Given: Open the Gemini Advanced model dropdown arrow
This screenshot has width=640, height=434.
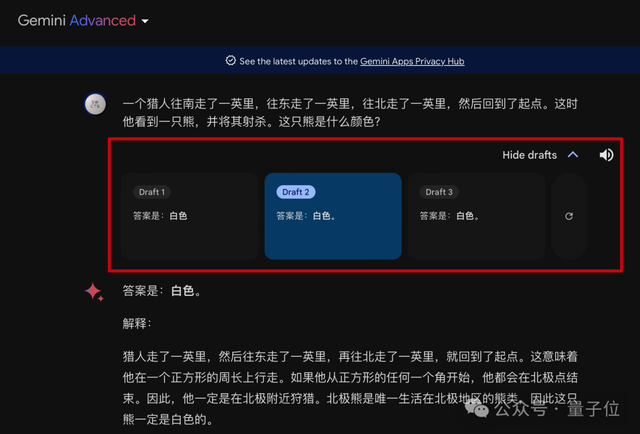Looking at the screenshot, I should [x=145, y=21].
